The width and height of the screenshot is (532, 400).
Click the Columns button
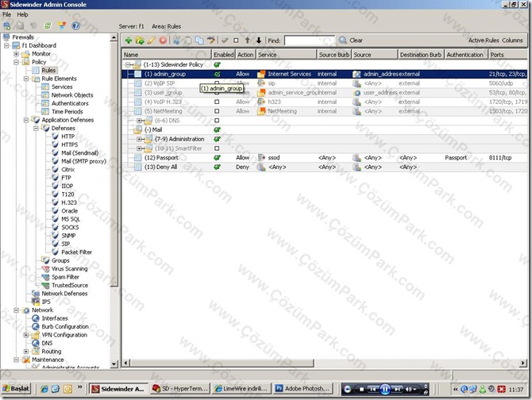coord(512,40)
